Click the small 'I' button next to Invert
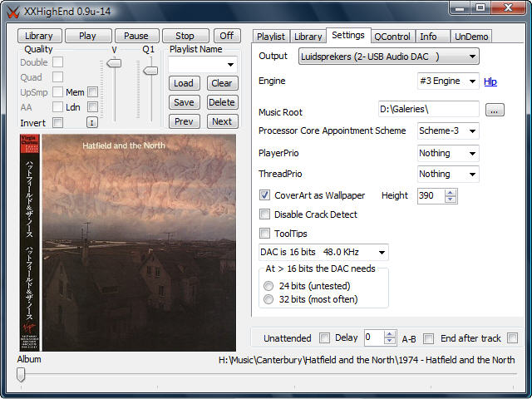The width and height of the screenshot is (532, 399). [x=92, y=122]
